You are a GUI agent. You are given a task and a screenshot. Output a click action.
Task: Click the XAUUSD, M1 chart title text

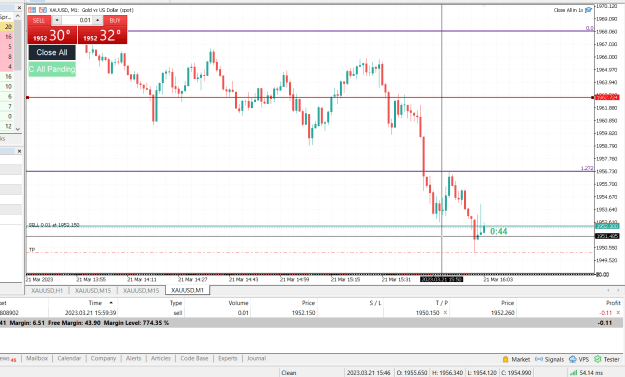[x=91, y=10]
